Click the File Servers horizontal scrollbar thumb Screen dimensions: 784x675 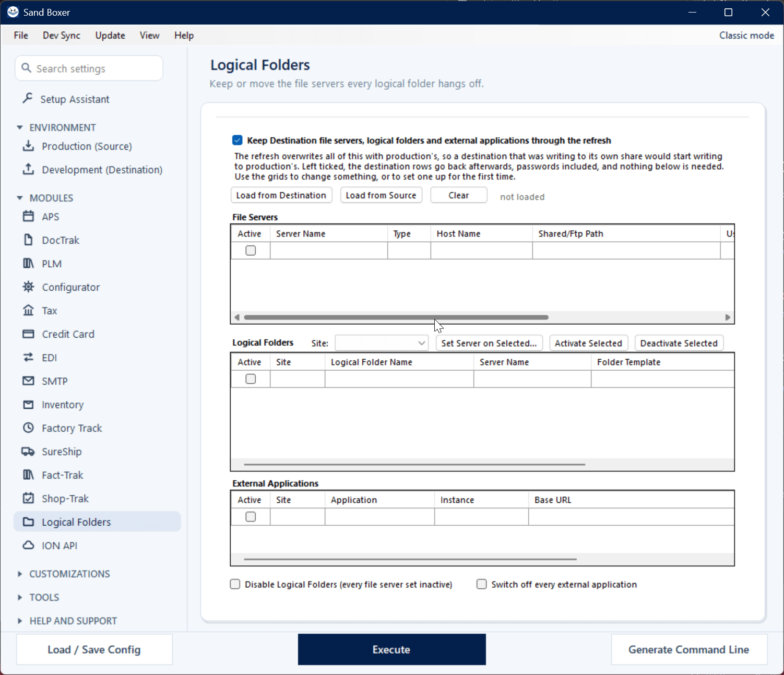coord(396,317)
